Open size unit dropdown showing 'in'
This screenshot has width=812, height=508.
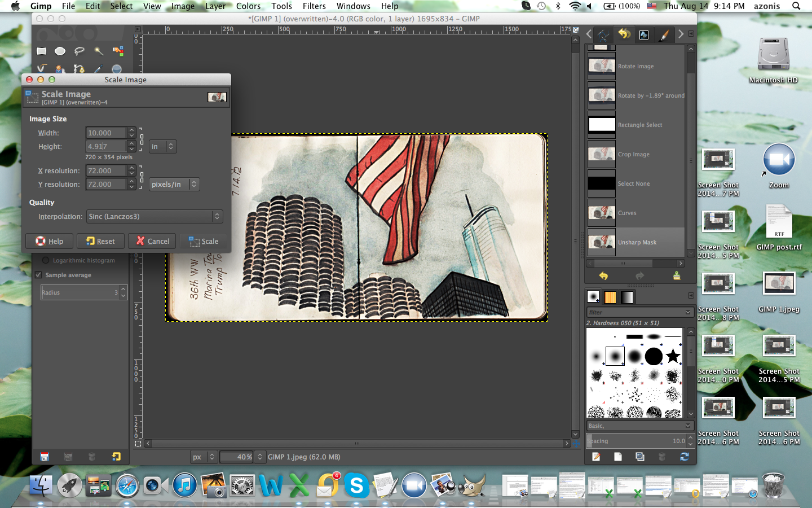click(163, 146)
